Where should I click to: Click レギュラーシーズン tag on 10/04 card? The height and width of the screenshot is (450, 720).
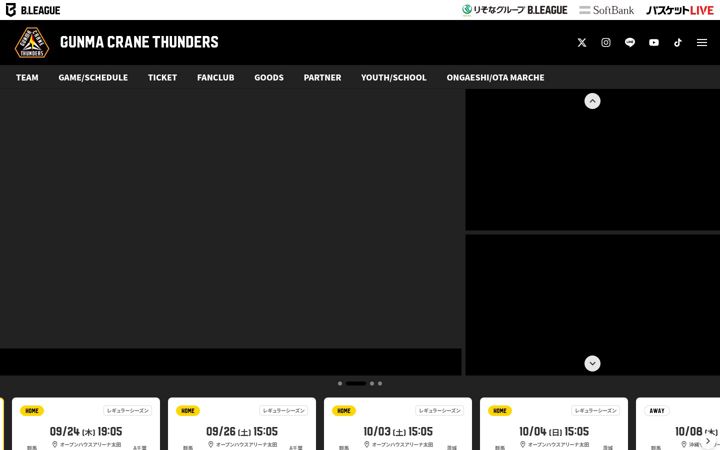click(596, 411)
